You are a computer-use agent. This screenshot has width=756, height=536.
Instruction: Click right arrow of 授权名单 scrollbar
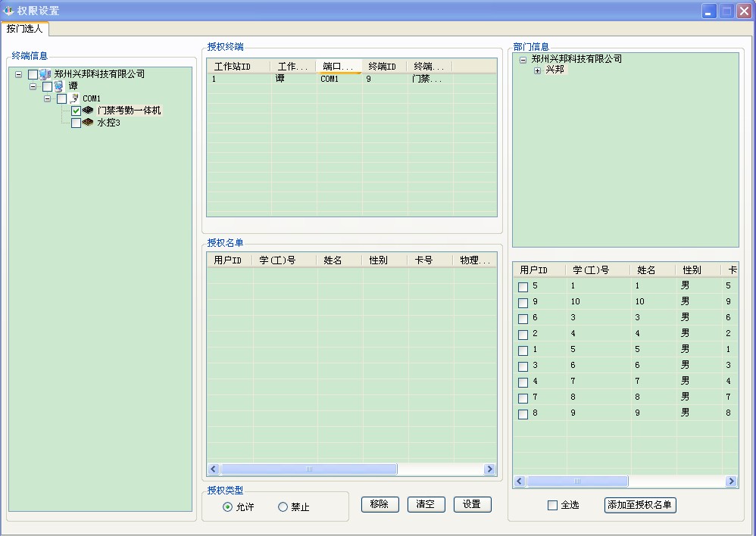(x=490, y=469)
